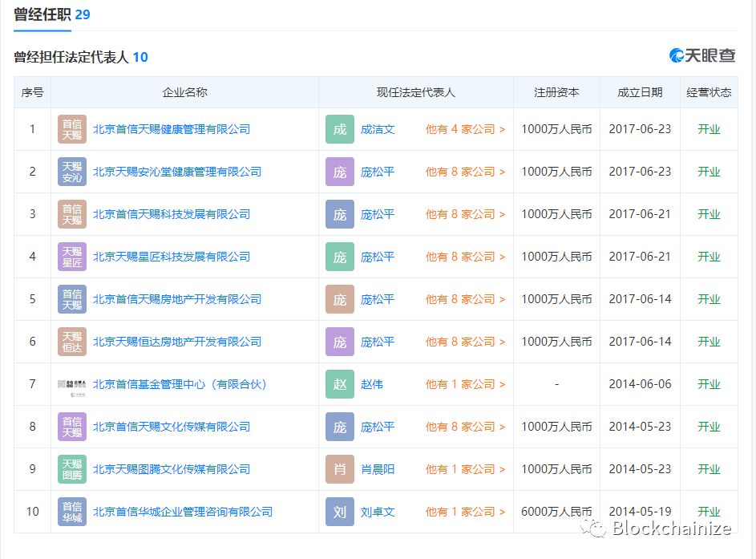Click the 现任法定代表人 column header

pyautogui.click(x=415, y=92)
